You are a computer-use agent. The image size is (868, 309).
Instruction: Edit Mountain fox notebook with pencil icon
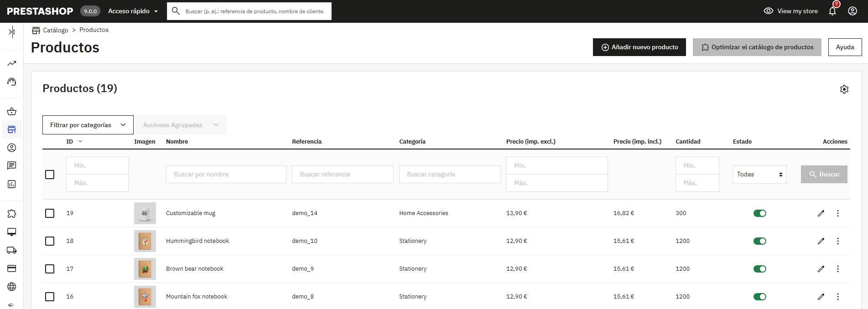pos(821,297)
